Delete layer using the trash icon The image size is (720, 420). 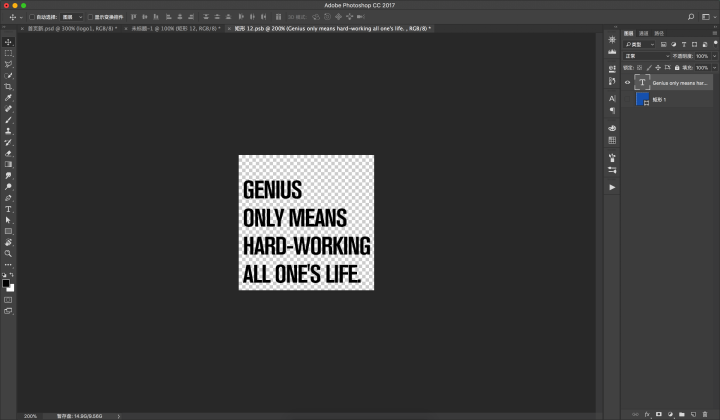(706, 413)
